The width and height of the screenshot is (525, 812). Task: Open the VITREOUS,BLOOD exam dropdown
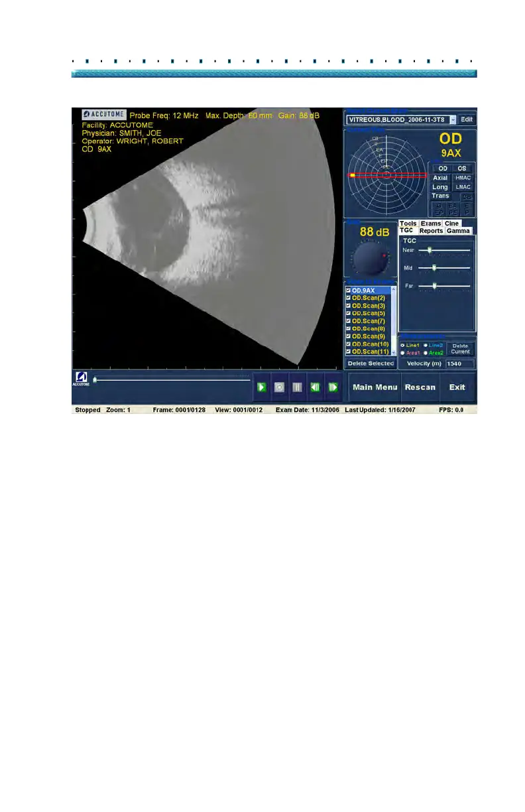453,120
